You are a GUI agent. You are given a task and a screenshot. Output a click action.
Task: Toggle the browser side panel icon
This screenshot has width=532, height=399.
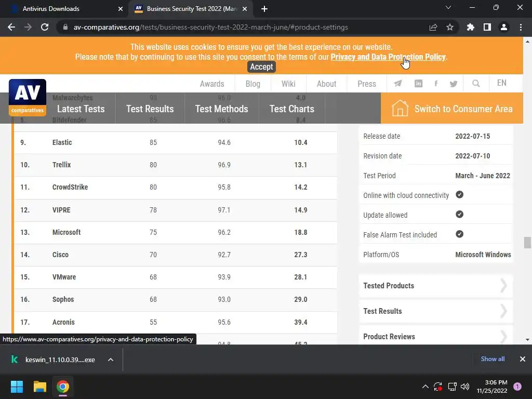pyautogui.click(x=487, y=27)
